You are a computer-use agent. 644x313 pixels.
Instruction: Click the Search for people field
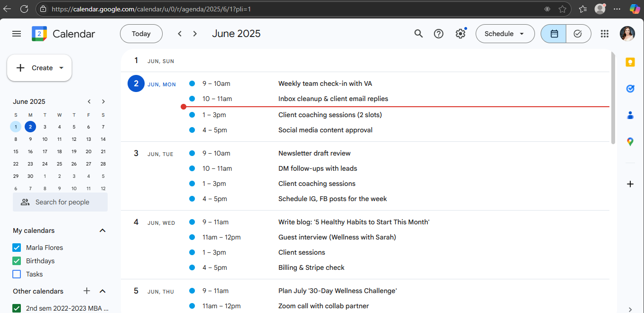(62, 202)
